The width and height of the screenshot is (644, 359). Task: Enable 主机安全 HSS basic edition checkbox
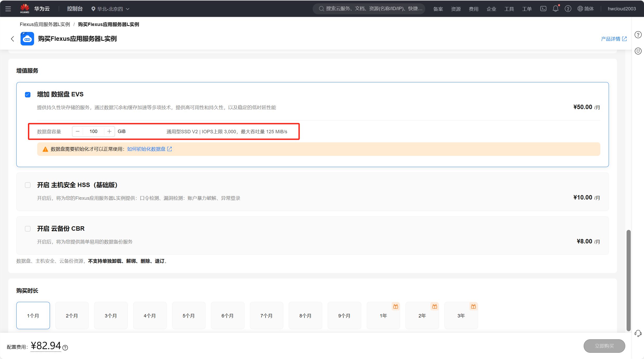[x=28, y=185]
